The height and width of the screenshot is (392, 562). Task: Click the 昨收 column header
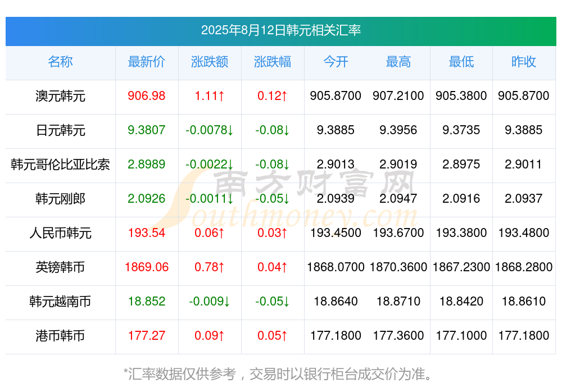[x=524, y=62]
